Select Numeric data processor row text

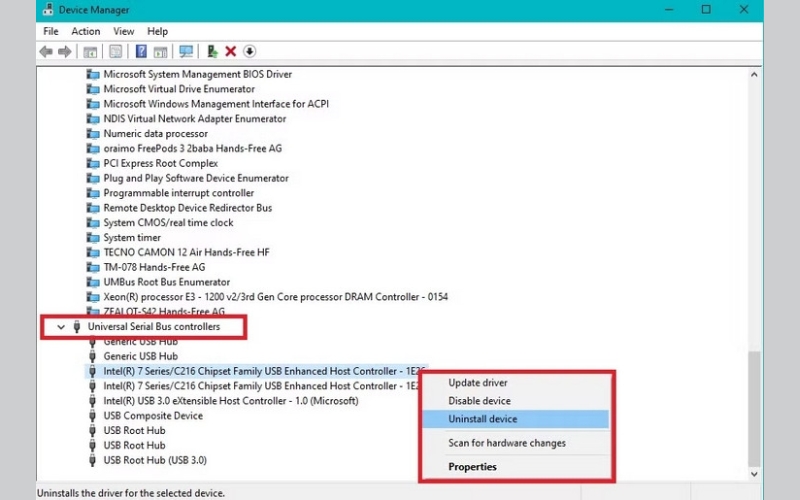click(156, 134)
